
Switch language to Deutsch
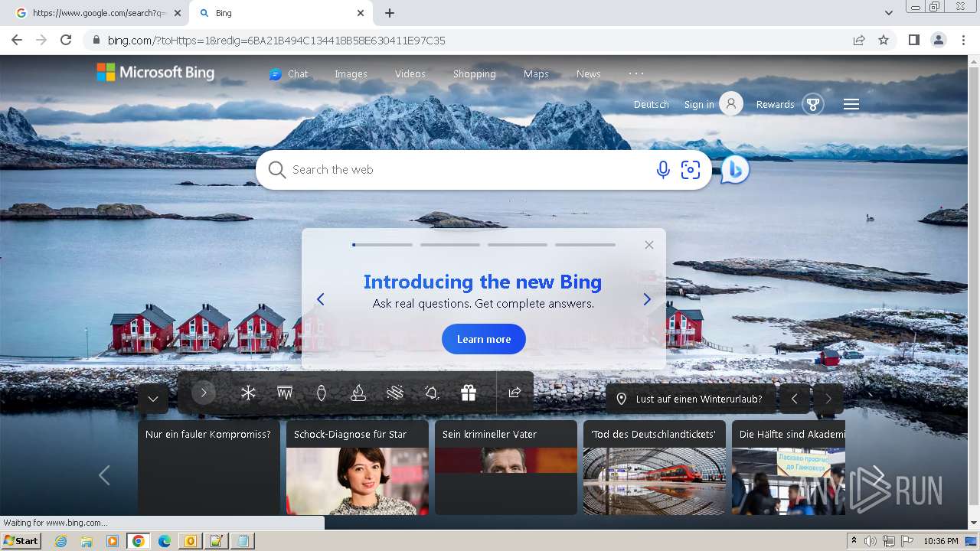652,105
